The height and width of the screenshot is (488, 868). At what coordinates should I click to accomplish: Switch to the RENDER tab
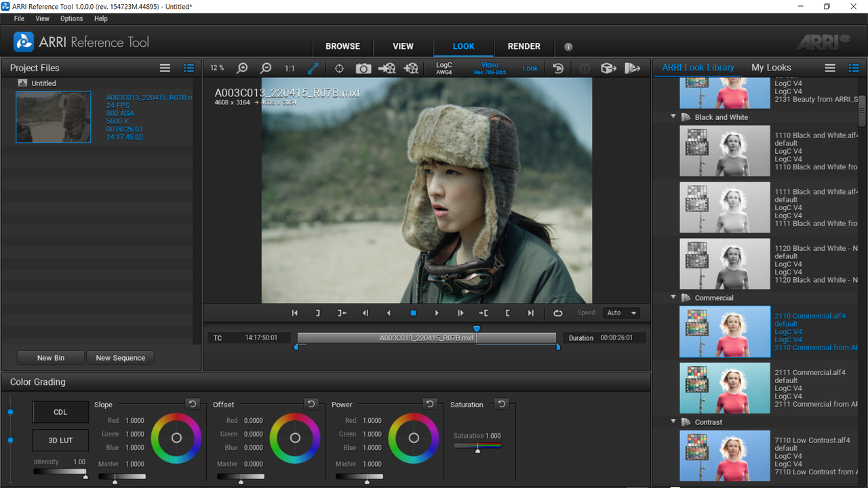tap(524, 47)
